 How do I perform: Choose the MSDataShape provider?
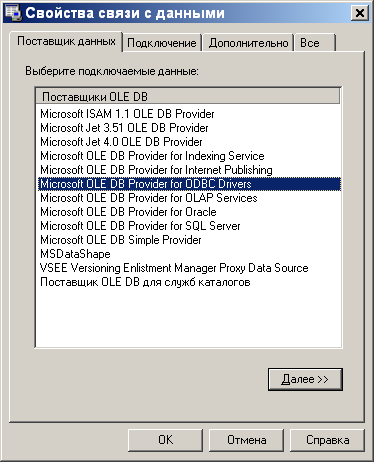click(x=75, y=254)
